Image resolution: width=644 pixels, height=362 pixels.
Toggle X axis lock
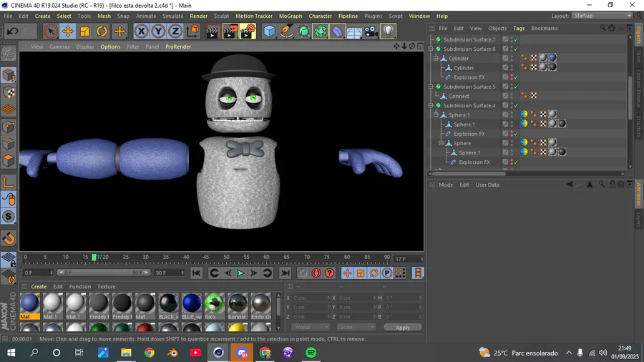coord(141,31)
